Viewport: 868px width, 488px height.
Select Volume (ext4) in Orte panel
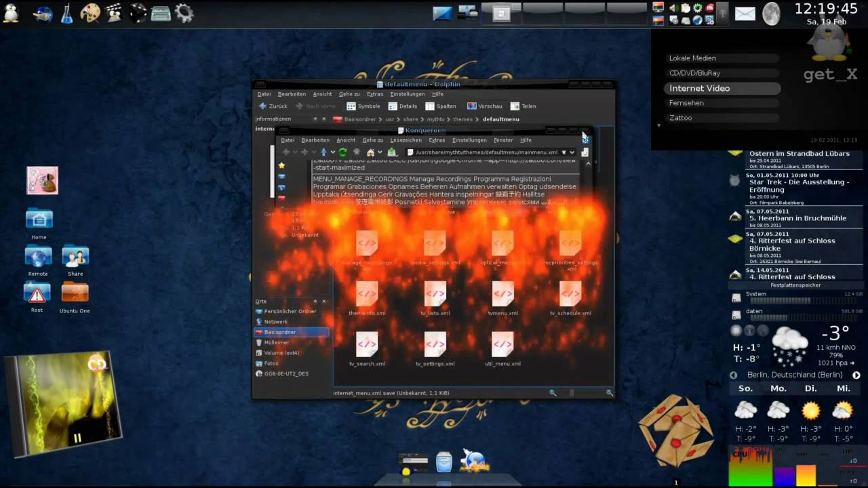click(292, 352)
